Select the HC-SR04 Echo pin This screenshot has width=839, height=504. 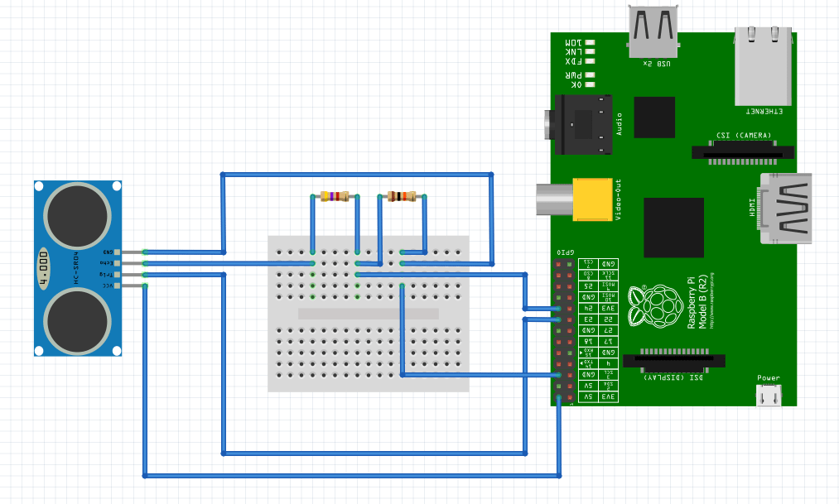click(x=117, y=262)
